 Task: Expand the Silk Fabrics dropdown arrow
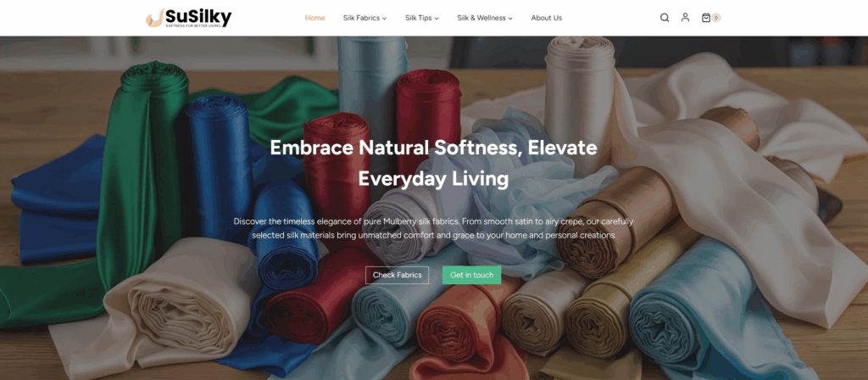click(x=384, y=19)
